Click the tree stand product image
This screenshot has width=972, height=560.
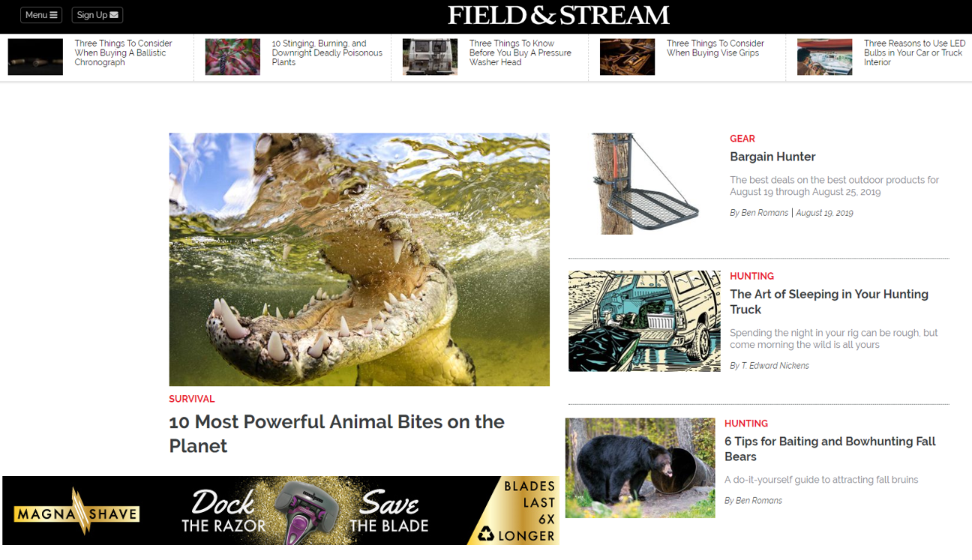tap(644, 184)
